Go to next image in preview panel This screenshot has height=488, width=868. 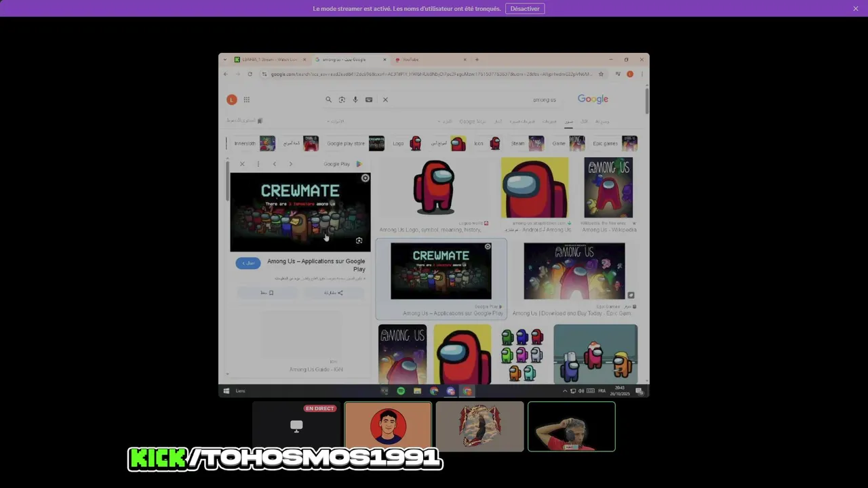291,164
